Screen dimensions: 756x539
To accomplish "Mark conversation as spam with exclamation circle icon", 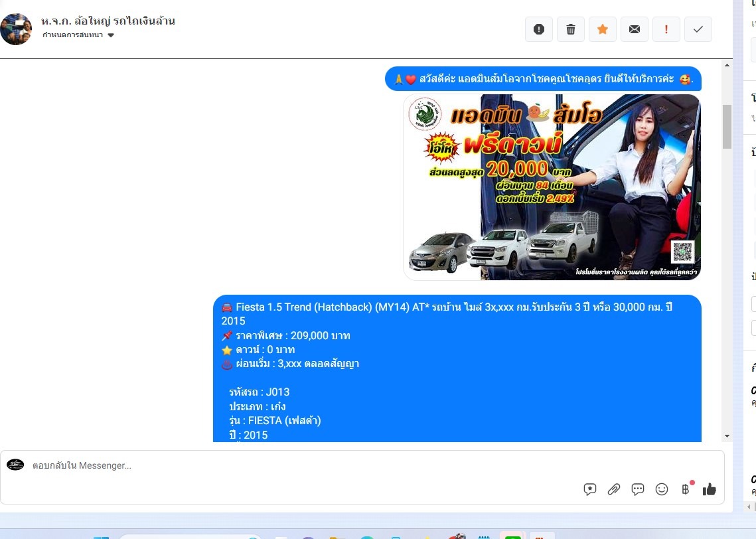I will (x=538, y=29).
